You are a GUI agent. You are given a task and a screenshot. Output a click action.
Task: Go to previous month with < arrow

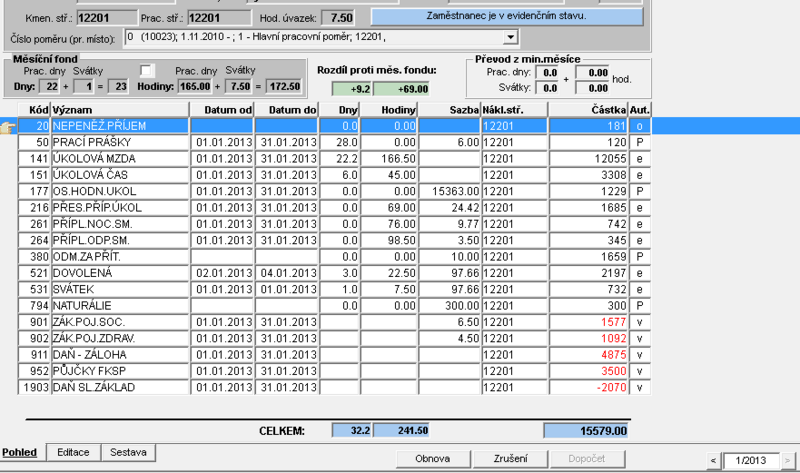pos(713,461)
